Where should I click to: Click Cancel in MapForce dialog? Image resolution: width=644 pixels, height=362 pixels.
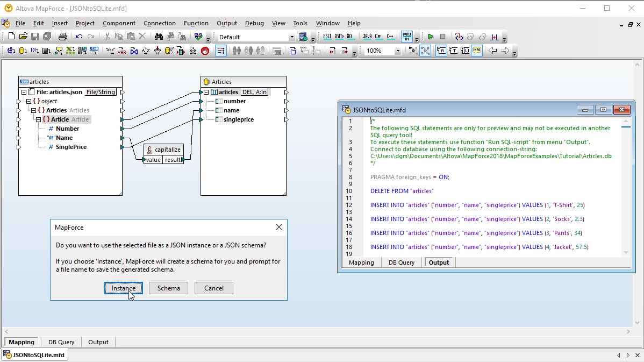click(214, 288)
